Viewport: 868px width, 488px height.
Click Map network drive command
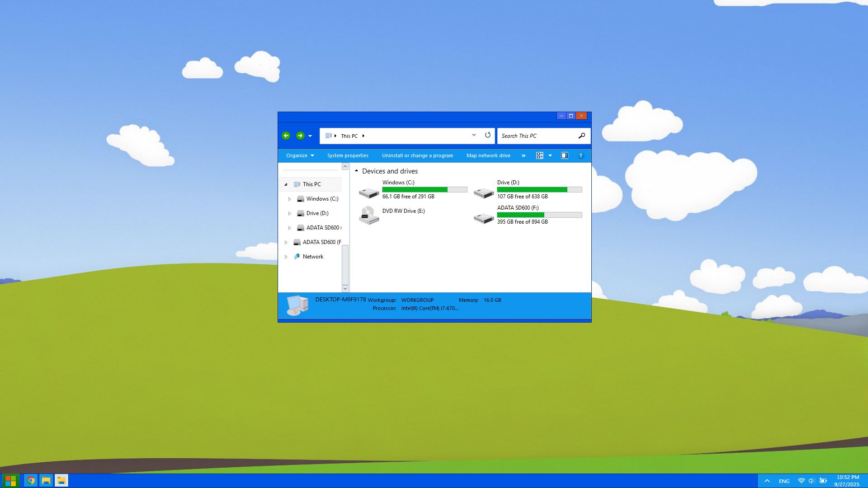pyautogui.click(x=488, y=155)
